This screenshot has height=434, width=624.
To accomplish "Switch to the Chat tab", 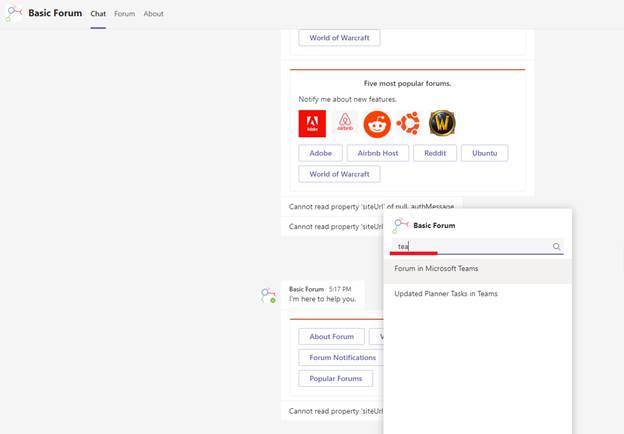I will (x=98, y=14).
